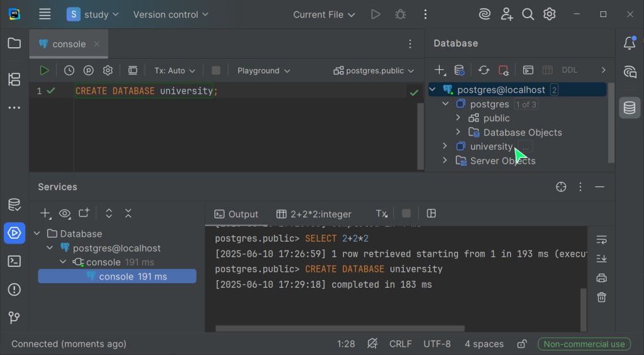Open query history clock icon
This screenshot has width=644, height=355.
coord(69,70)
